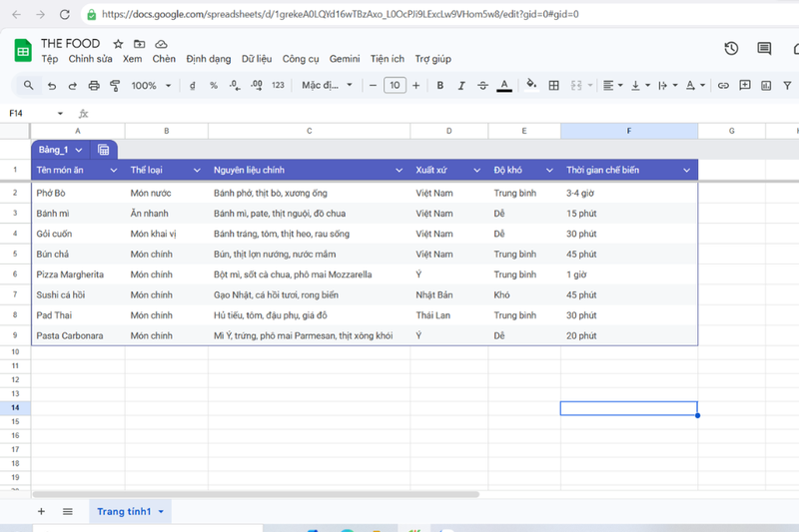Open version history clock icon
Screen dimensions: 799x532
point(731,48)
